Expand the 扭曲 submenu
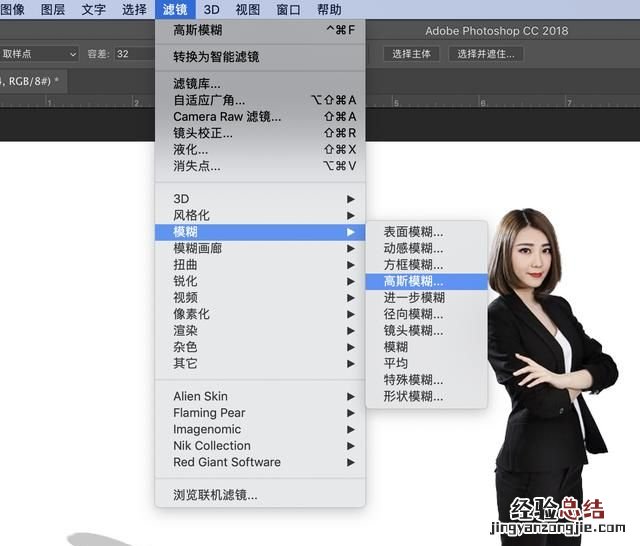This screenshot has width=640, height=546. (260, 265)
